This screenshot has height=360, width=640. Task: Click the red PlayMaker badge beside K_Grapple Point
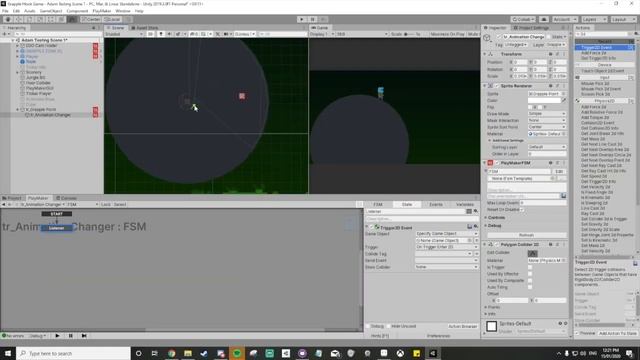(95, 110)
